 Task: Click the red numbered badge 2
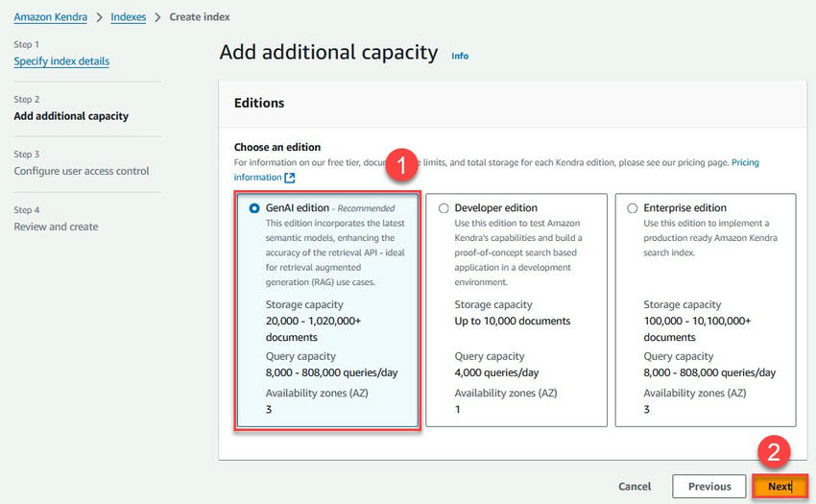pyautogui.click(x=774, y=450)
